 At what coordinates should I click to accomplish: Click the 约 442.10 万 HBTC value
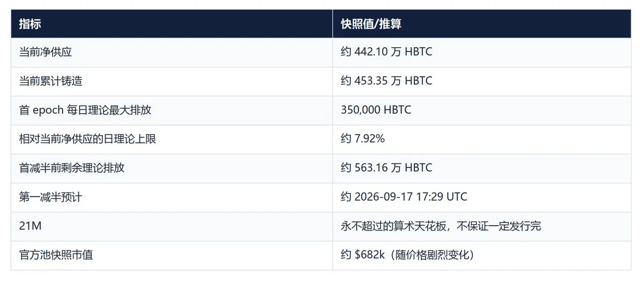386,52
